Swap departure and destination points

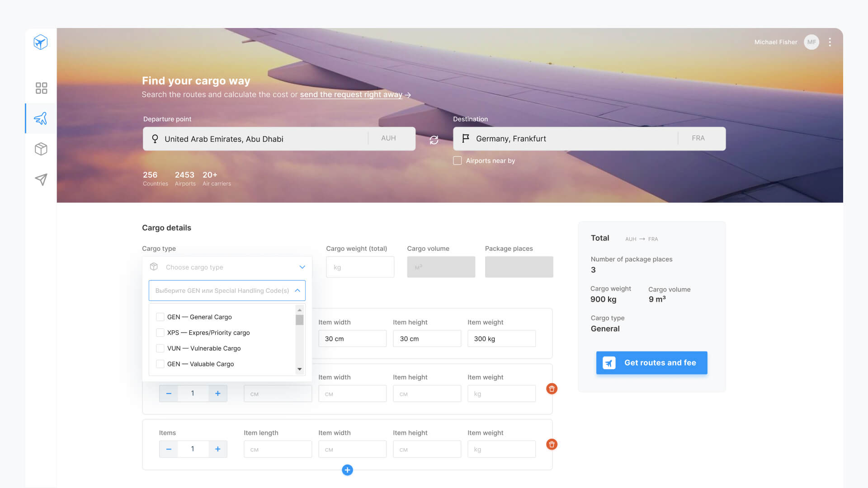(434, 140)
